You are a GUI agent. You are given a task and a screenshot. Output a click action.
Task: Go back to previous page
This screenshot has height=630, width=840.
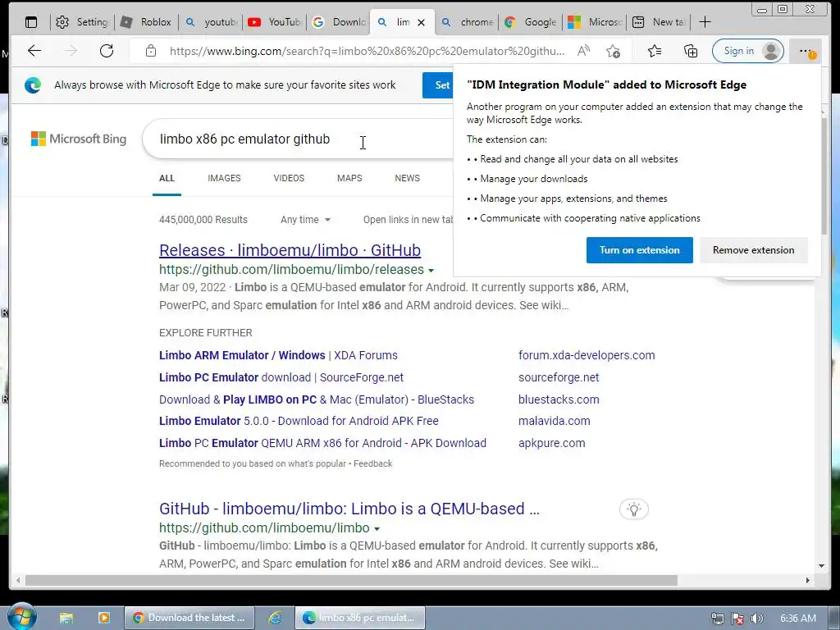tap(34, 51)
